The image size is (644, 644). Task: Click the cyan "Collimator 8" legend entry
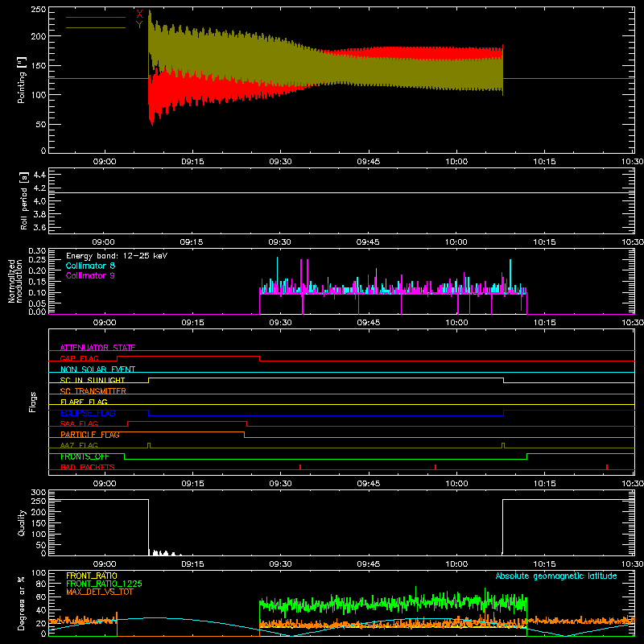click(x=90, y=266)
